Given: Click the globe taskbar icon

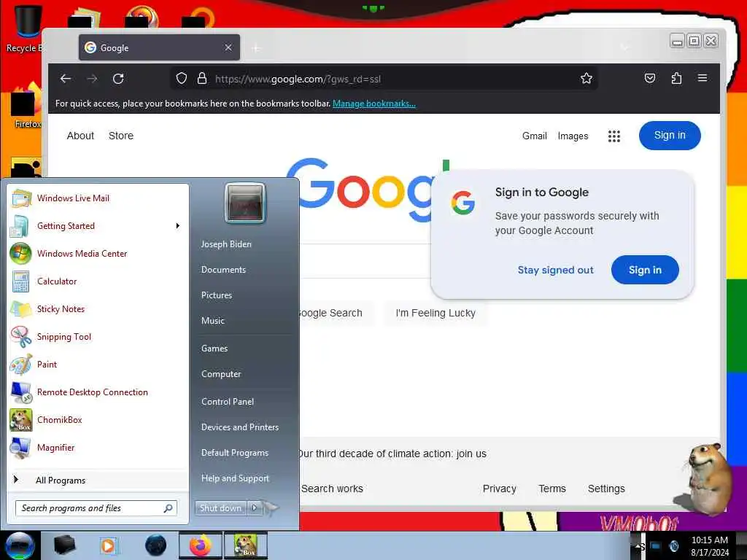Looking at the screenshot, I should pos(156,545).
